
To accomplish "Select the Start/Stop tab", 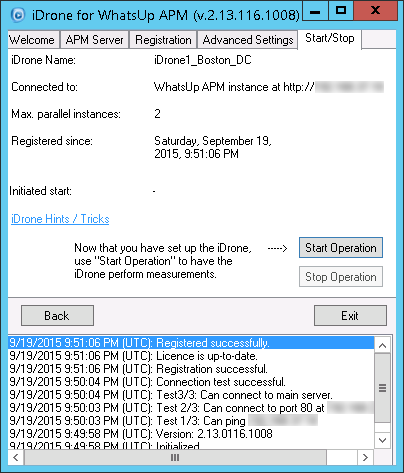I will (330, 39).
